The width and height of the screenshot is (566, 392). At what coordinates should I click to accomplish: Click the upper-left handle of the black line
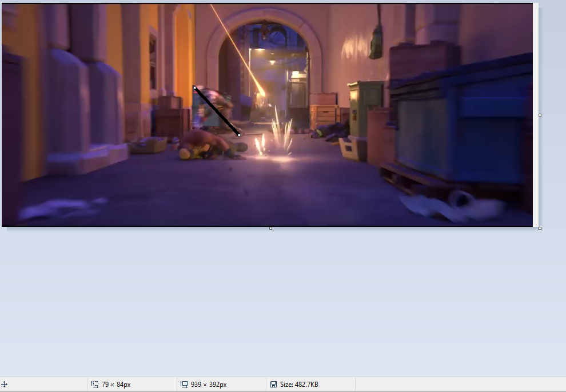(194, 87)
